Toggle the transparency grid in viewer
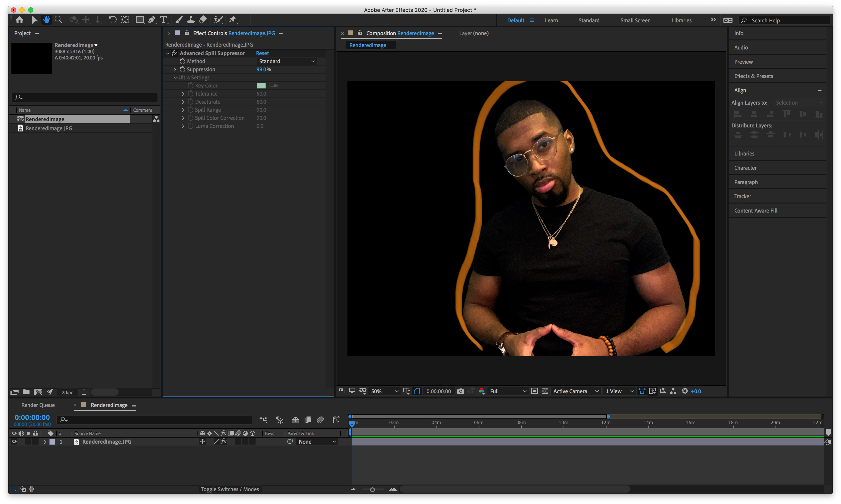Image resolution: width=841 pixels, height=504 pixels. tap(545, 391)
